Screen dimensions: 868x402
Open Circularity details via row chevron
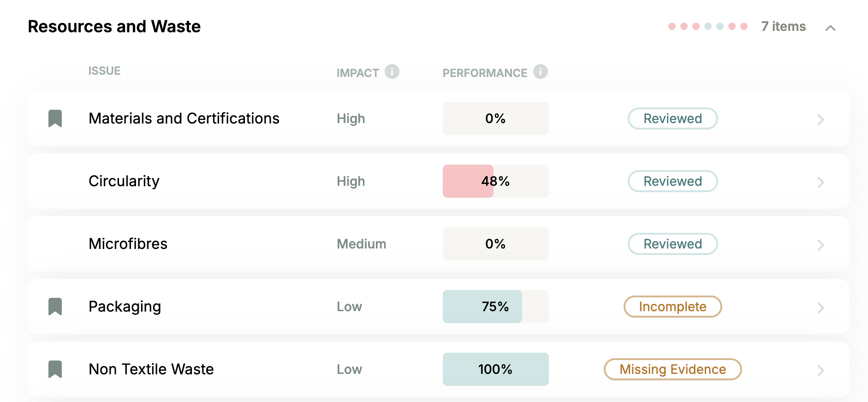(820, 183)
